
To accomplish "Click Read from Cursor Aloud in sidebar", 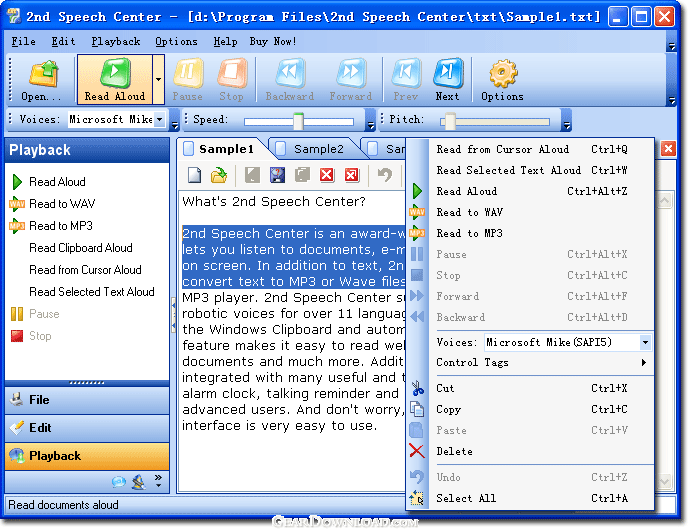I will [85, 270].
